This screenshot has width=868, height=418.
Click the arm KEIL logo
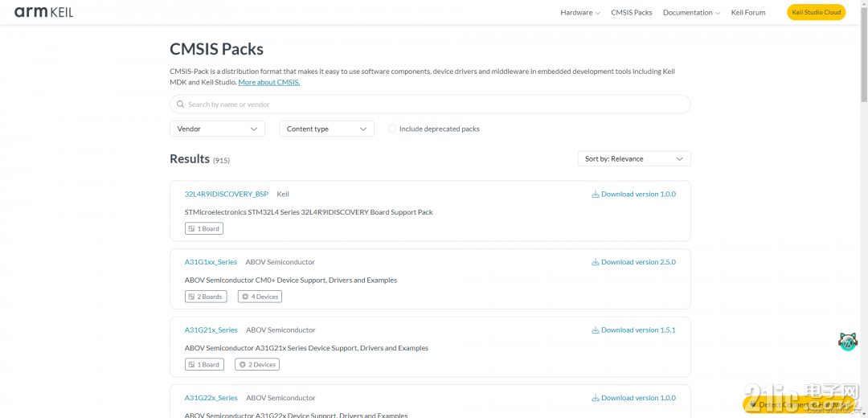[x=43, y=12]
